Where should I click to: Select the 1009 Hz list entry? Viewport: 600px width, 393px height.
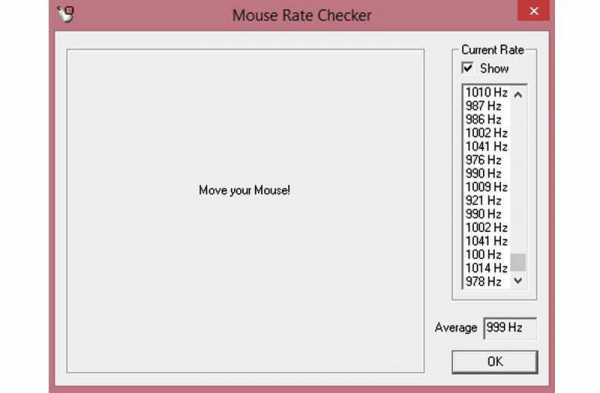486,187
